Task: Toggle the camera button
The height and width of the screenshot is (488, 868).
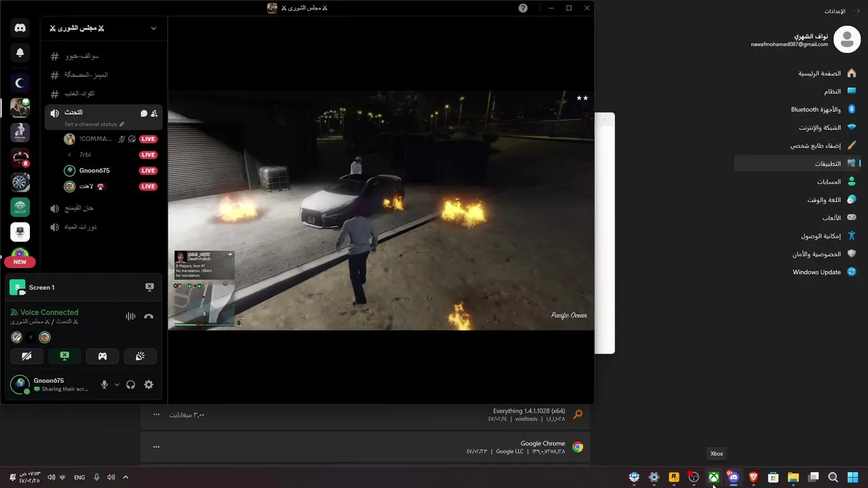Action: coord(26,356)
